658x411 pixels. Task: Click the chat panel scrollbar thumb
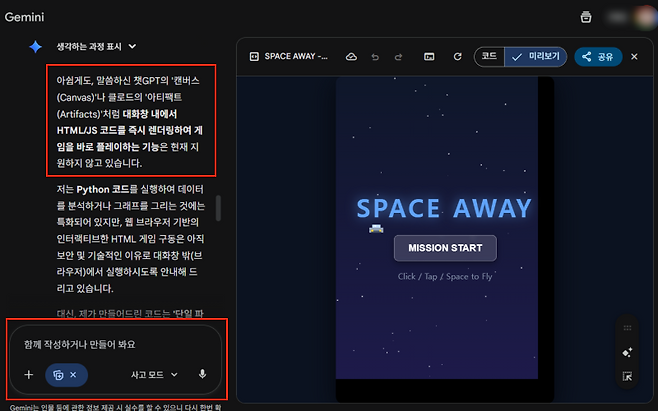[x=218, y=208]
